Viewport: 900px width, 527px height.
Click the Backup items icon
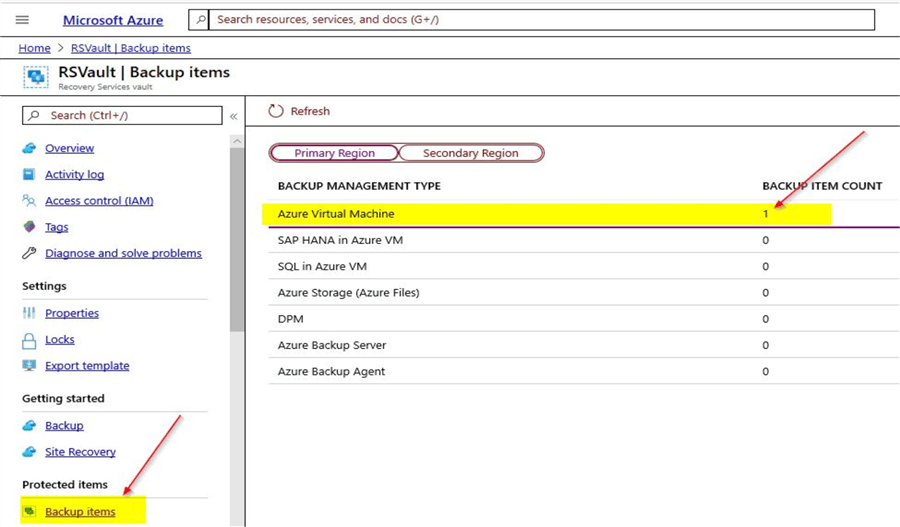click(29, 512)
